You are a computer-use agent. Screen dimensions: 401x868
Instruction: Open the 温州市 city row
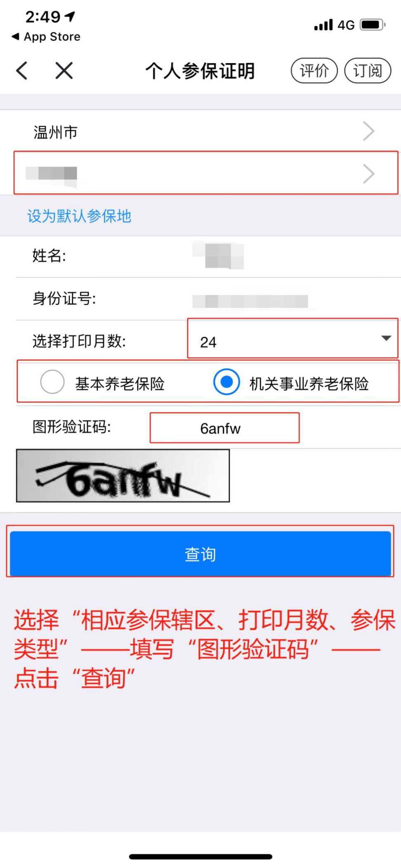coord(200,132)
